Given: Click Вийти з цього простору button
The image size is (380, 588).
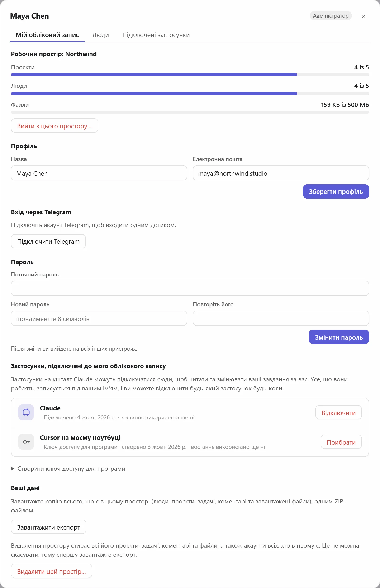Looking at the screenshot, I should [55, 126].
